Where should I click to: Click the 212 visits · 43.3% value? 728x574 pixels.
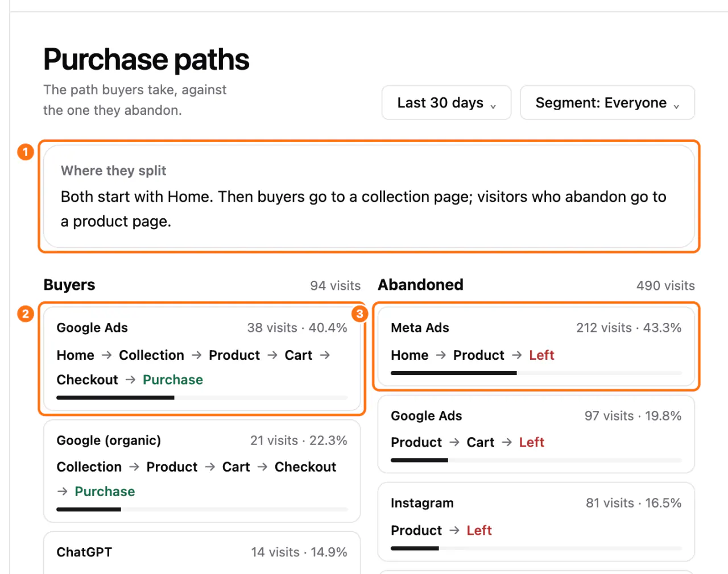(629, 328)
